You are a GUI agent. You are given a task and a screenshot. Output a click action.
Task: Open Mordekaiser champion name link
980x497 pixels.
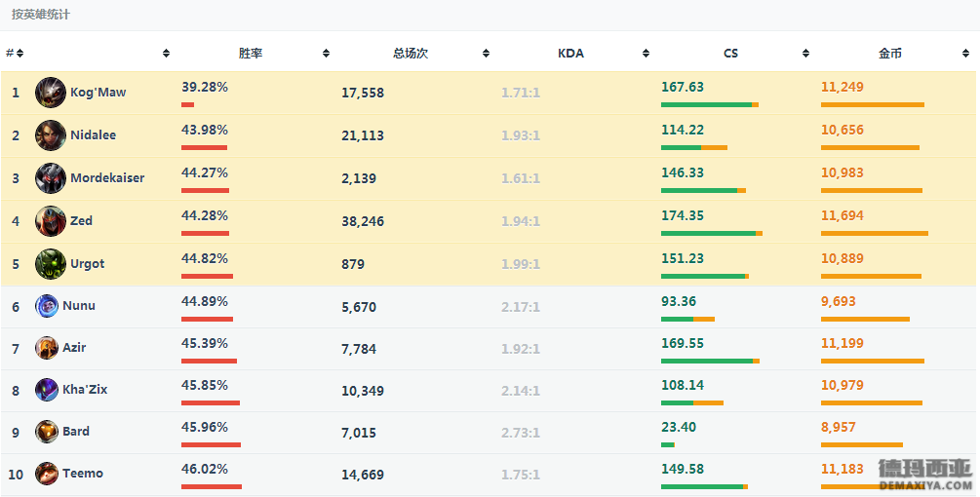click(107, 178)
